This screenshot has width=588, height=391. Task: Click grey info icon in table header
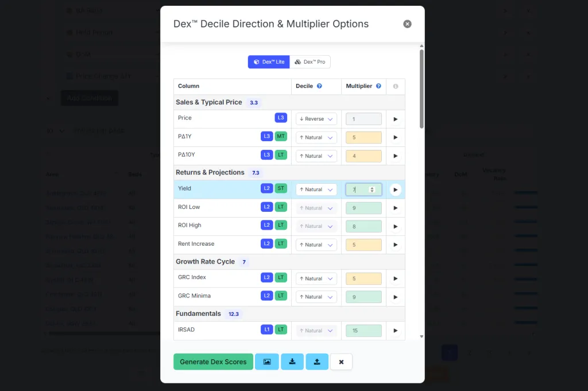pos(395,86)
